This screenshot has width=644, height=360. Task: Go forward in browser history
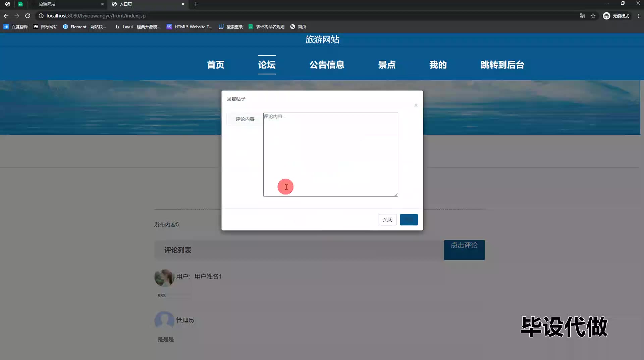click(x=17, y=16)
